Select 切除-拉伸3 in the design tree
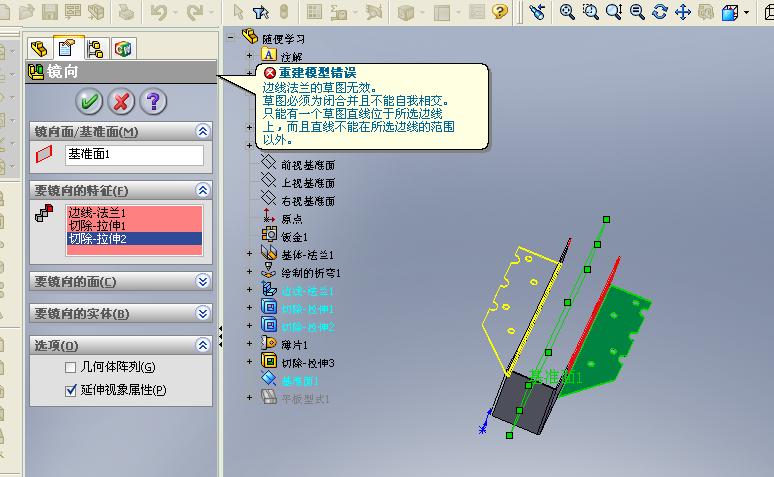This screenshot has width=774, height=477. click(308, 363)
